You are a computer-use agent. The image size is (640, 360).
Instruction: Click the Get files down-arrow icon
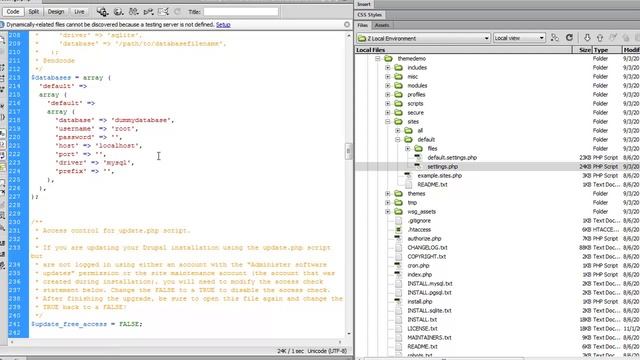click(x=587, y=38)
